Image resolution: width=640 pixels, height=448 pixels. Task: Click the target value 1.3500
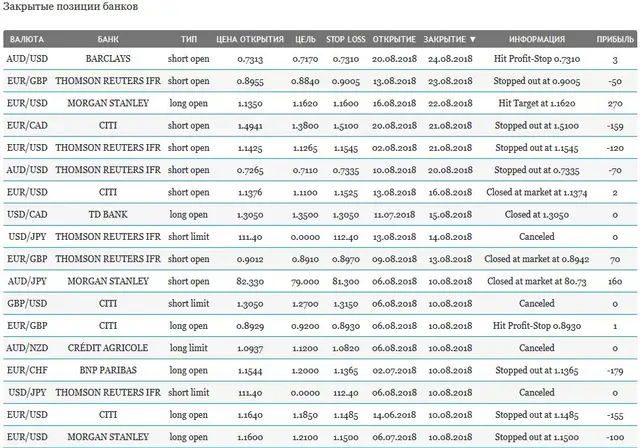coord(305,215)
